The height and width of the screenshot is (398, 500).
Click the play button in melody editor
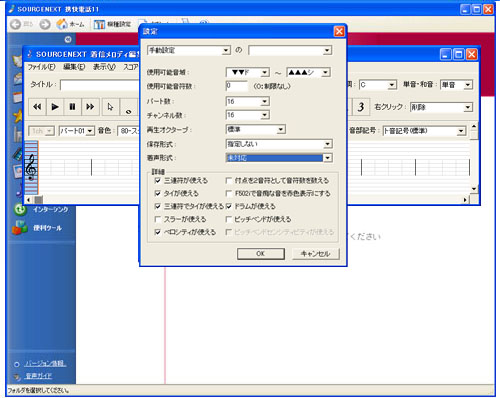55,107
